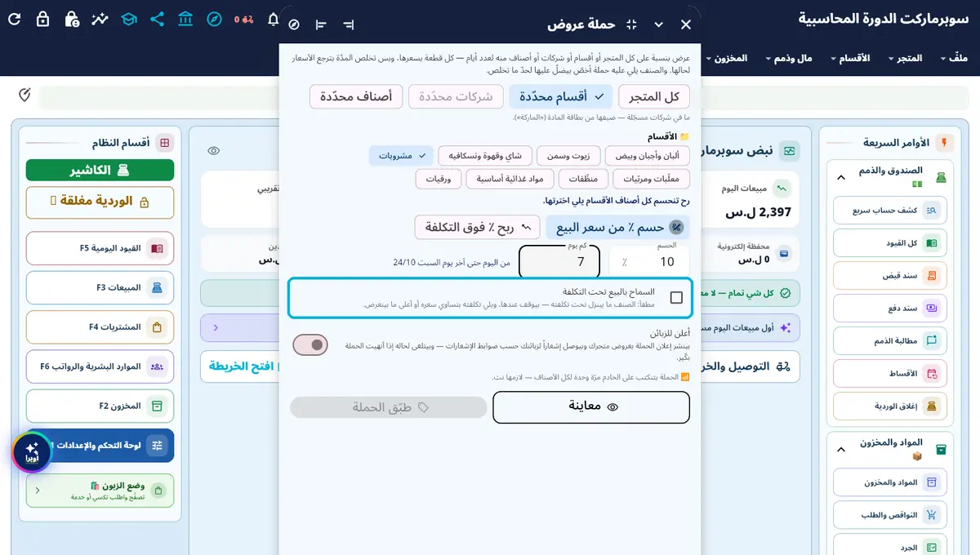Click the Aura AI assistant floating button
This screenshot has width=980, height=555.
click(32, 451)
